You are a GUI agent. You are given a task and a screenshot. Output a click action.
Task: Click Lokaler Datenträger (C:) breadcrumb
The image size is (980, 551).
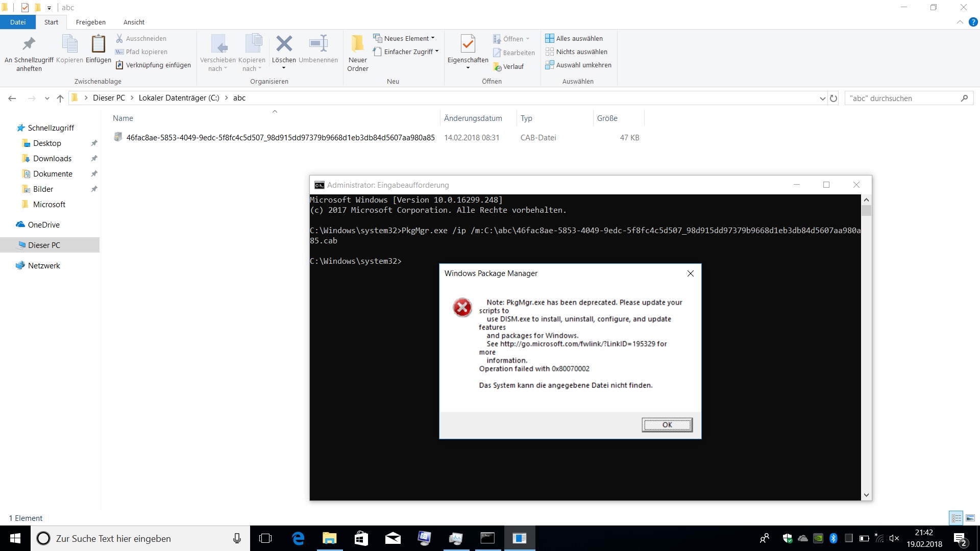179,98
